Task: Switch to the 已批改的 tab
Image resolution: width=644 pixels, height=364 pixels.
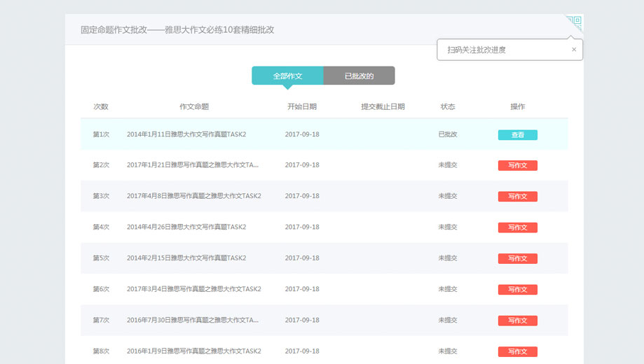Action: click(359, 76)
